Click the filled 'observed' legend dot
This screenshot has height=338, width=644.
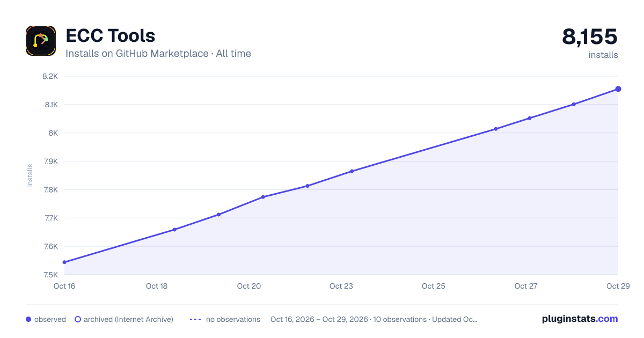pyautogui.click(x=28, y=319)
